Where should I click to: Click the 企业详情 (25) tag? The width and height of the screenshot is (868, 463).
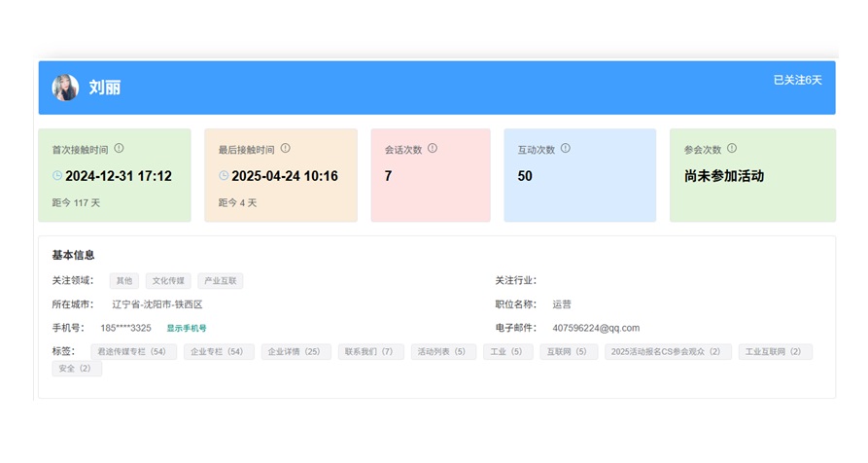296,352
